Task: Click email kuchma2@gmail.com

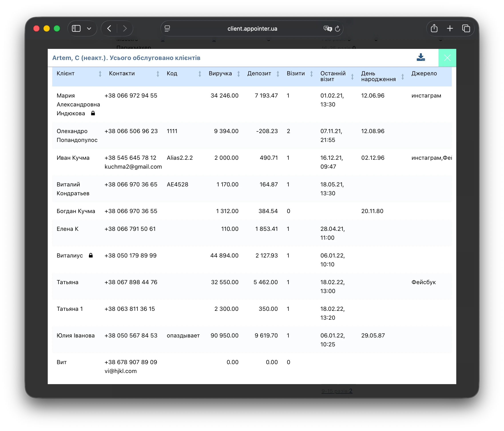Action: click(x=133, y=167)
